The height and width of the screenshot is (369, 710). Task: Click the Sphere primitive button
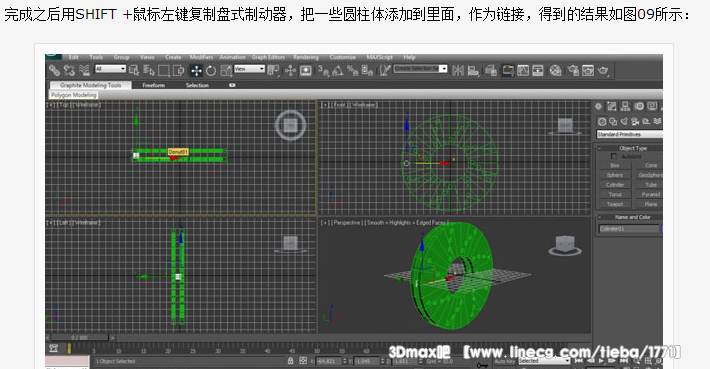click(x=614, y=175)
